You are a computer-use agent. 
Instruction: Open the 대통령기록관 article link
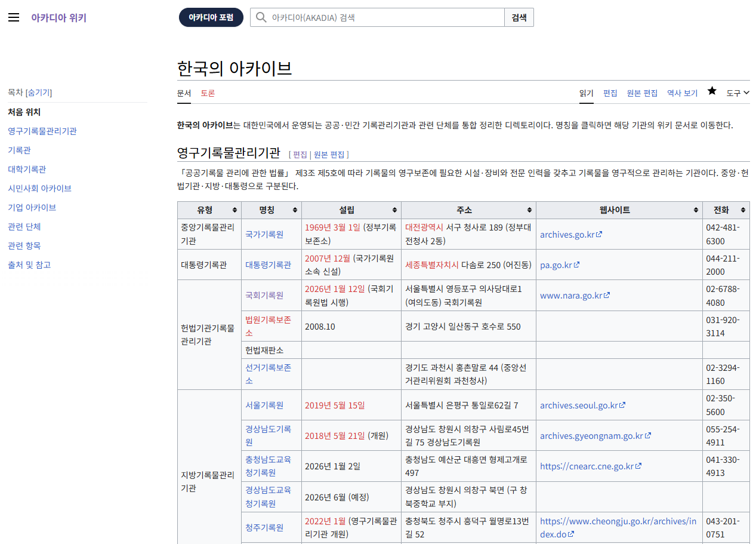coord(268,265)
